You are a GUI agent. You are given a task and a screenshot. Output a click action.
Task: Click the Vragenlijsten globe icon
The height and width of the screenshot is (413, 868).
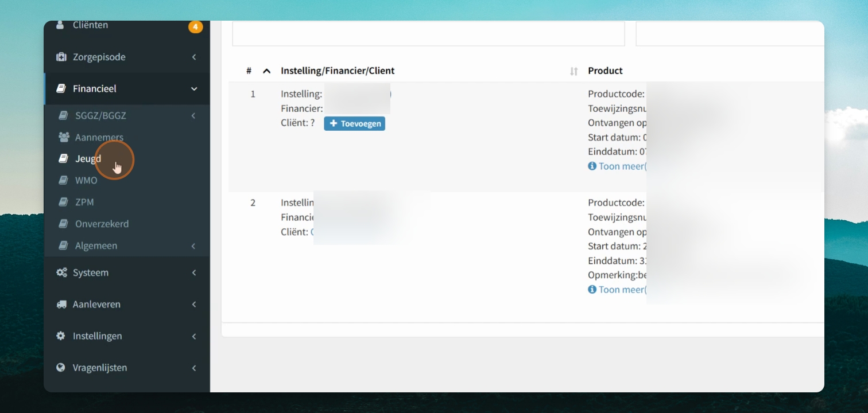tap(61, 367)
